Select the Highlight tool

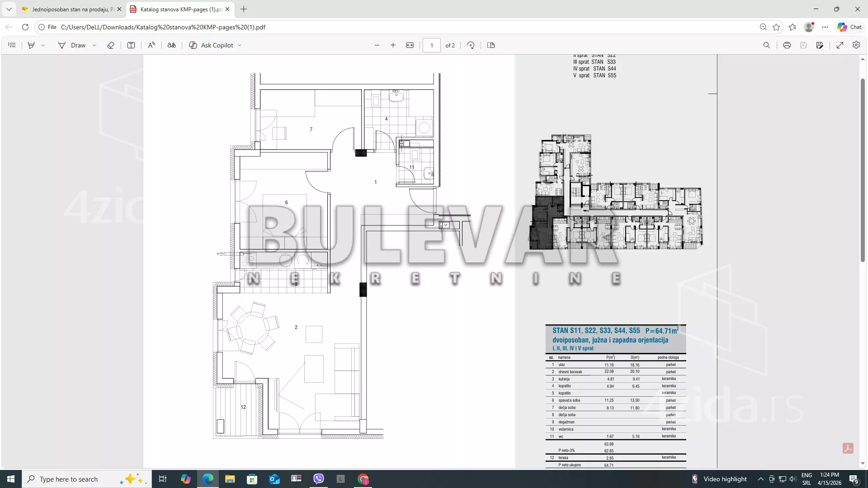tap(31, 45)
